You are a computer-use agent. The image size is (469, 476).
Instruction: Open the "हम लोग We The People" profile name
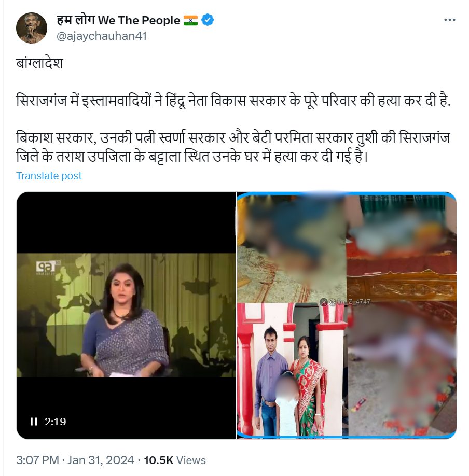118,20
